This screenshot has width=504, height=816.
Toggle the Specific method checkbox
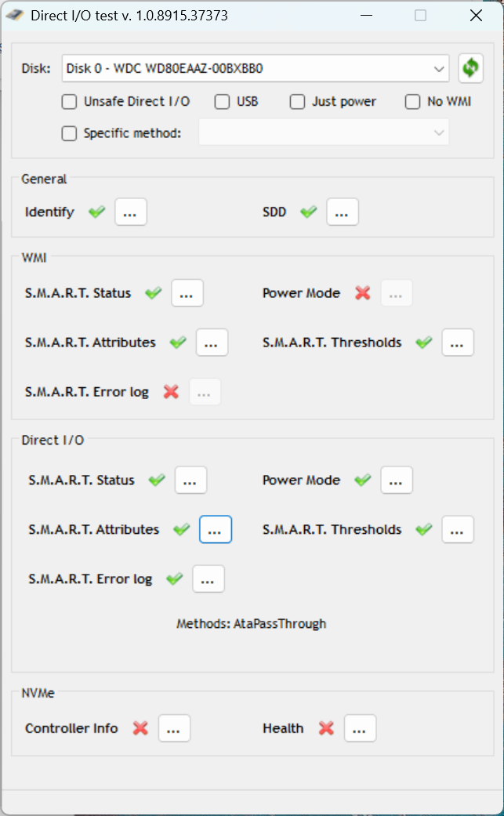click(x=69, y=133)
